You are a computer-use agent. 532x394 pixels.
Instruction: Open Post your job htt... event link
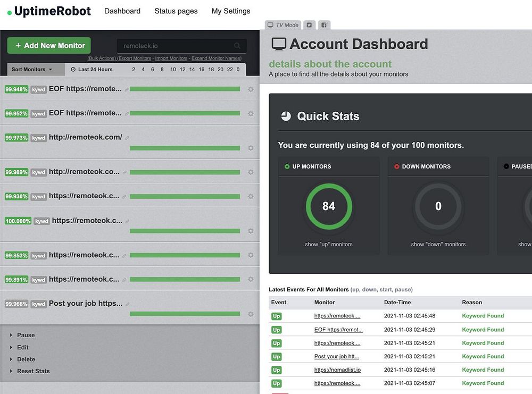point(337,356)
